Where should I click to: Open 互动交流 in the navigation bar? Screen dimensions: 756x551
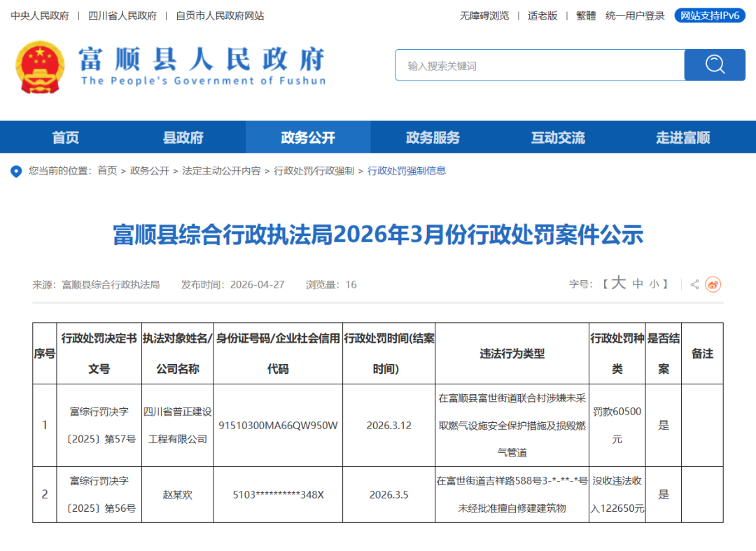(x=558, y=137)
